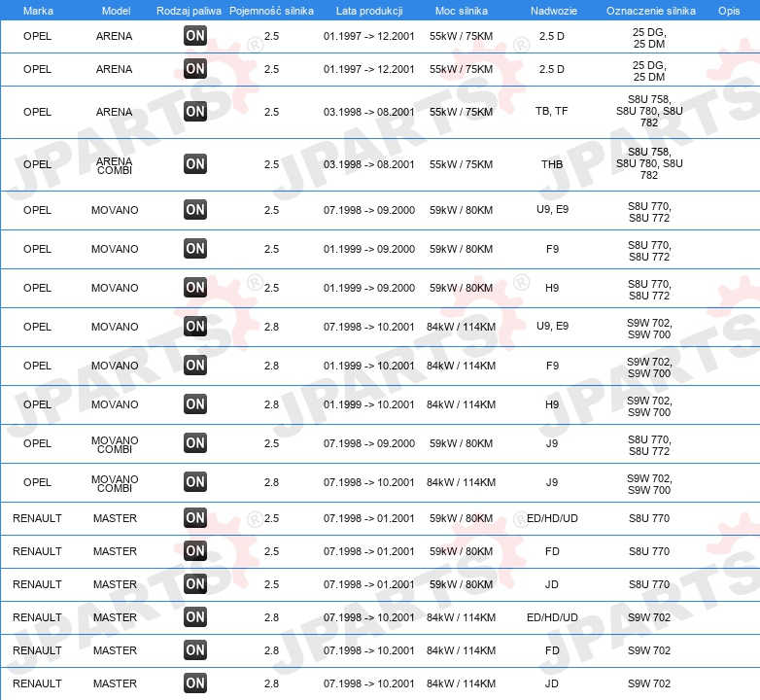Select 'S9W 702' cell in the 2.8 JD row
Viewport: 760px width, 700px height.
click(x=649, y=683)
